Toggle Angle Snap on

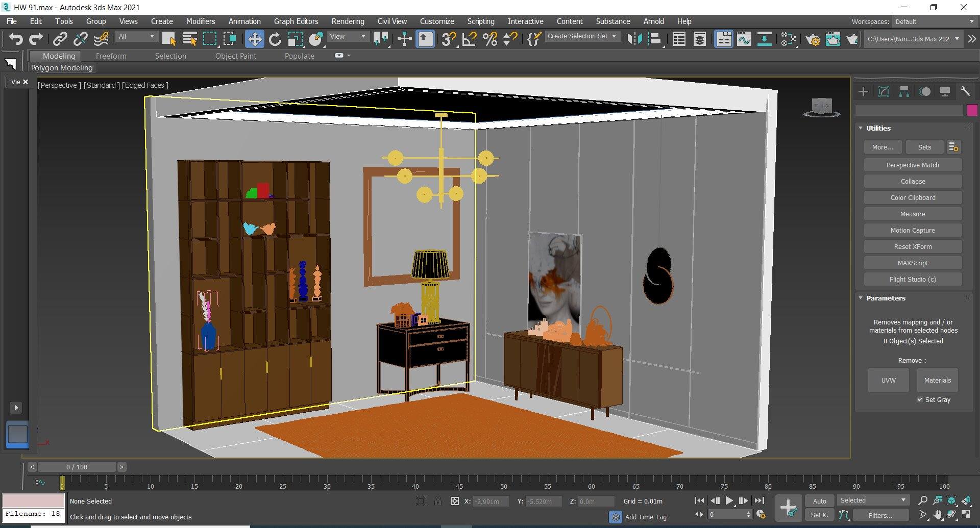coord(469,39)
